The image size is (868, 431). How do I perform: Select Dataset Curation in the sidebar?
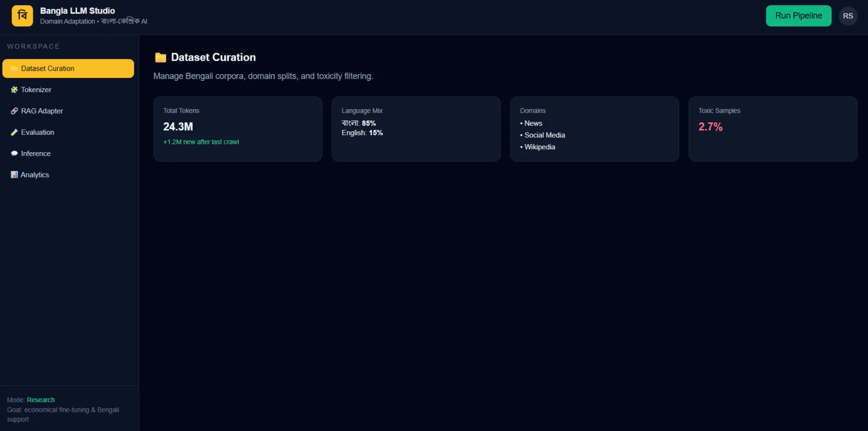[x=68, y=68]
